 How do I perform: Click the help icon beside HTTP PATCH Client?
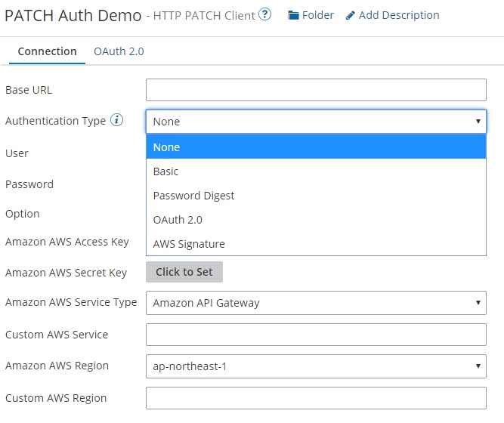point(264,15)
